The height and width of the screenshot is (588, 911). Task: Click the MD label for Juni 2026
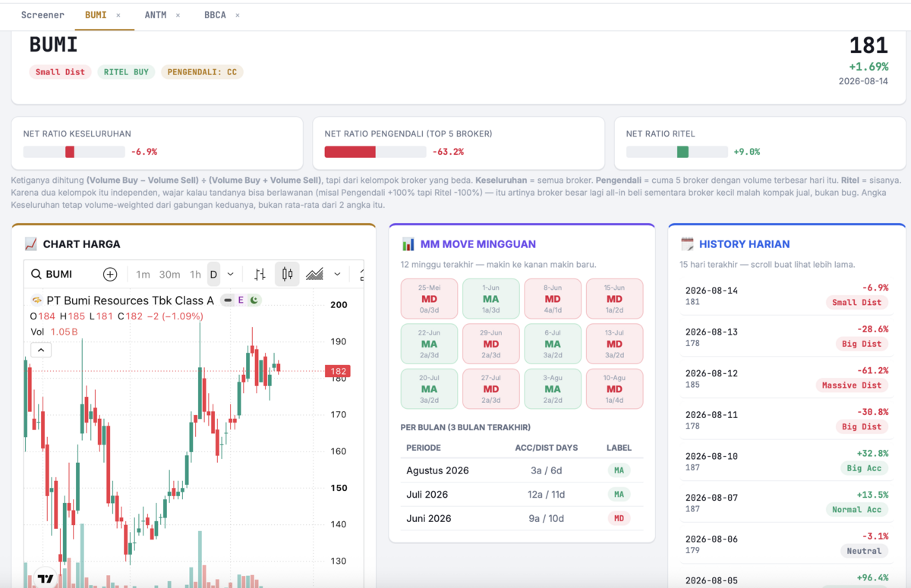click(619, 519)
